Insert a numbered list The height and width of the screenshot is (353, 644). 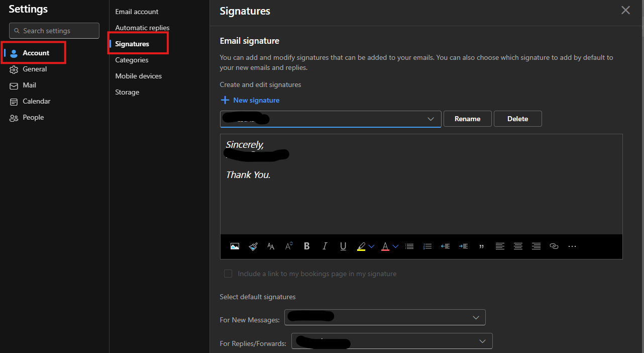[427, 246]
